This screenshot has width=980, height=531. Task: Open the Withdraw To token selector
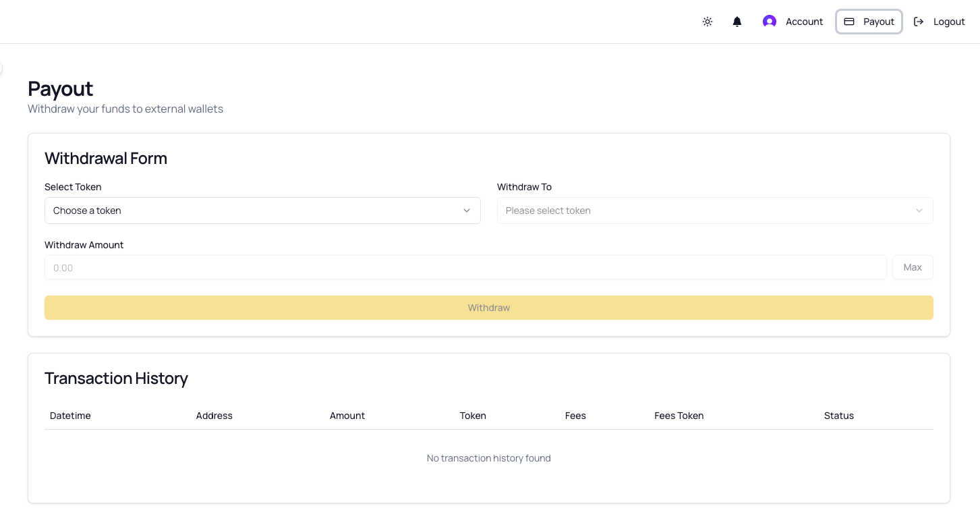pyautogui.click(x=715, y=211)
